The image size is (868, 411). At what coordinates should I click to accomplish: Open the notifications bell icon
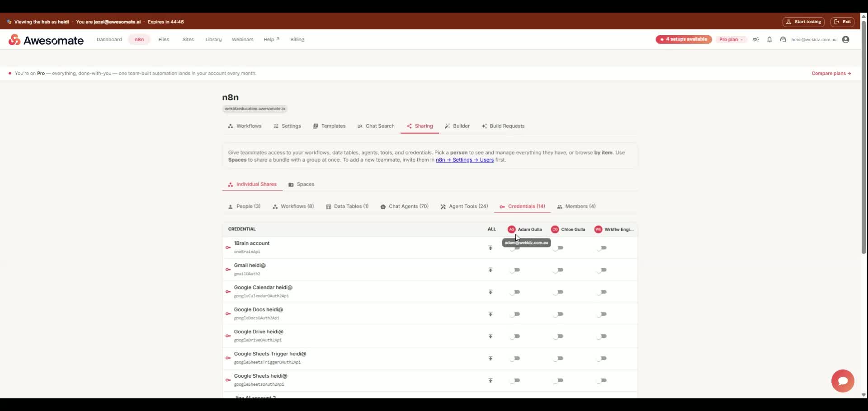769,40
